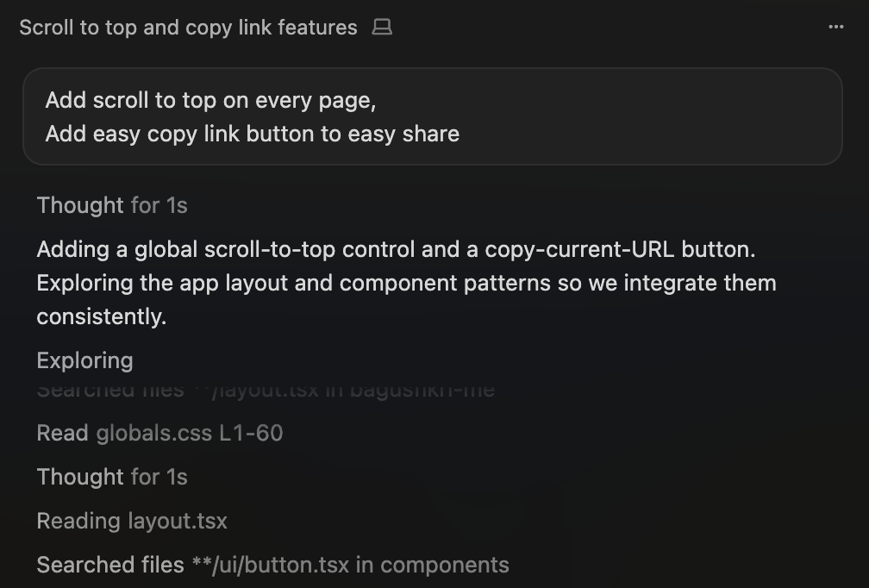
Task: Collapse the 'Exploring' section
Action: click(x=84, y=360)
